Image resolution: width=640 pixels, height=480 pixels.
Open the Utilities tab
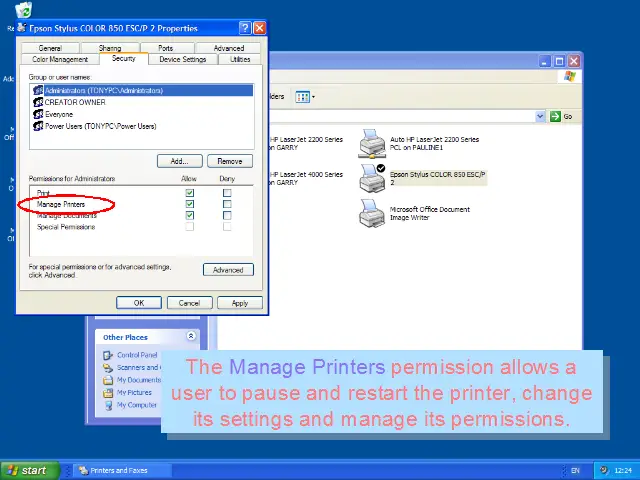pos(240,59)
